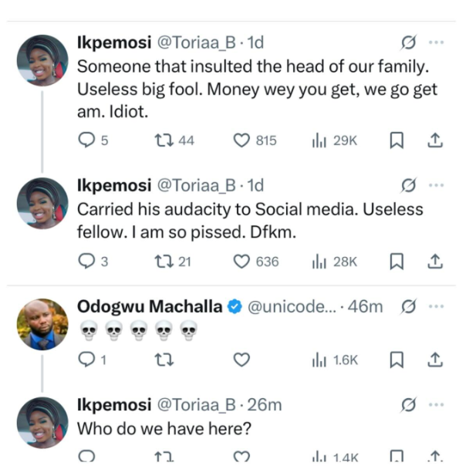Reply to the tweet with 5 comments
The width and height of the screenshot is (476, 466).
pos(87,140)
